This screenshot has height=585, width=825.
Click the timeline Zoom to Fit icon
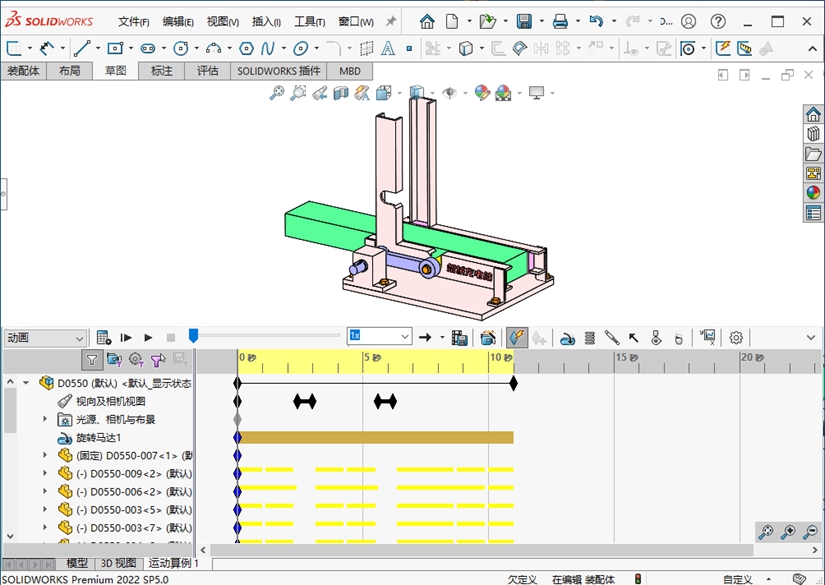tap(766, 532)
